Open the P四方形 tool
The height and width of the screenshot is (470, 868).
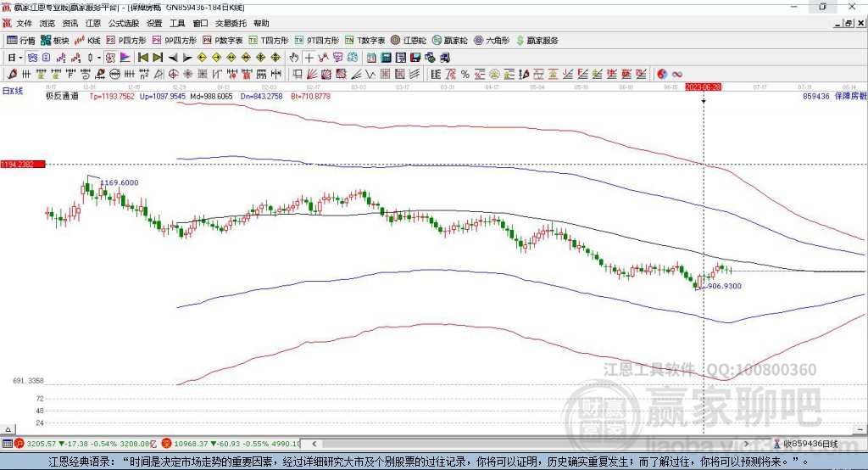coord(126,41)
